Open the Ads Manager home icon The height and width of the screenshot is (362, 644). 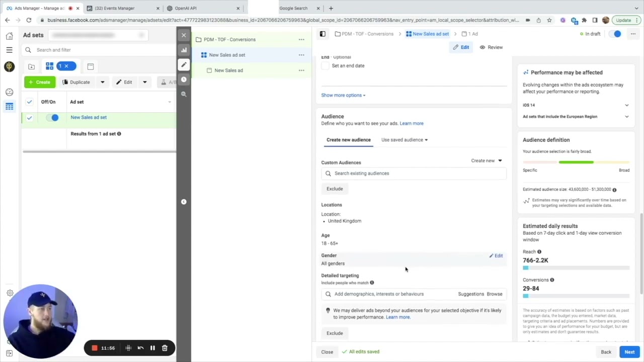(x=9, y=36)
